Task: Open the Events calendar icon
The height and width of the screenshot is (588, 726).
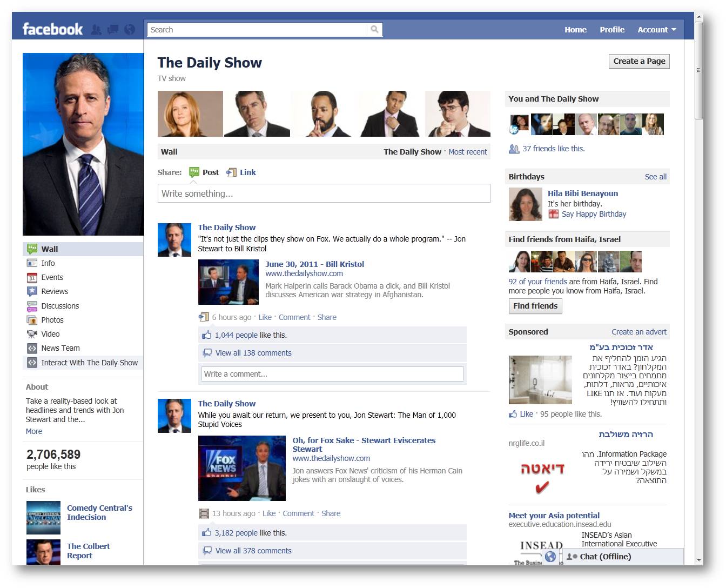Action: coord(32,277)
